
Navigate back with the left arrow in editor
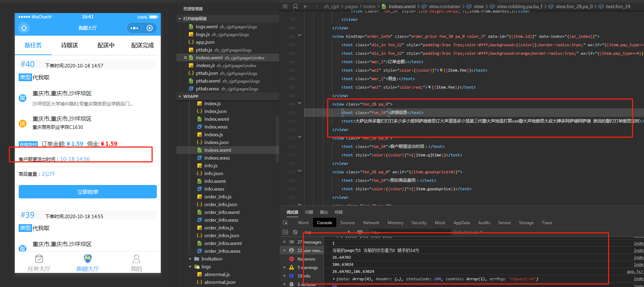306,6
